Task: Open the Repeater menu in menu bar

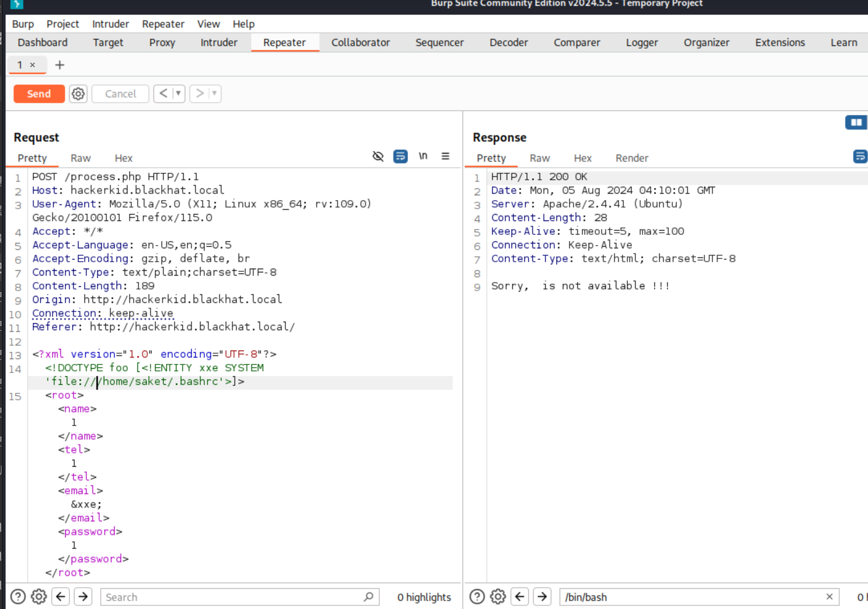Action: [163, 24]
